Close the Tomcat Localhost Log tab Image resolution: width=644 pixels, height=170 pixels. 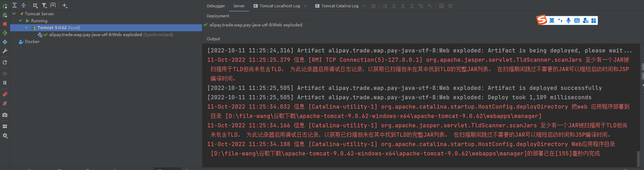(305, 6)
